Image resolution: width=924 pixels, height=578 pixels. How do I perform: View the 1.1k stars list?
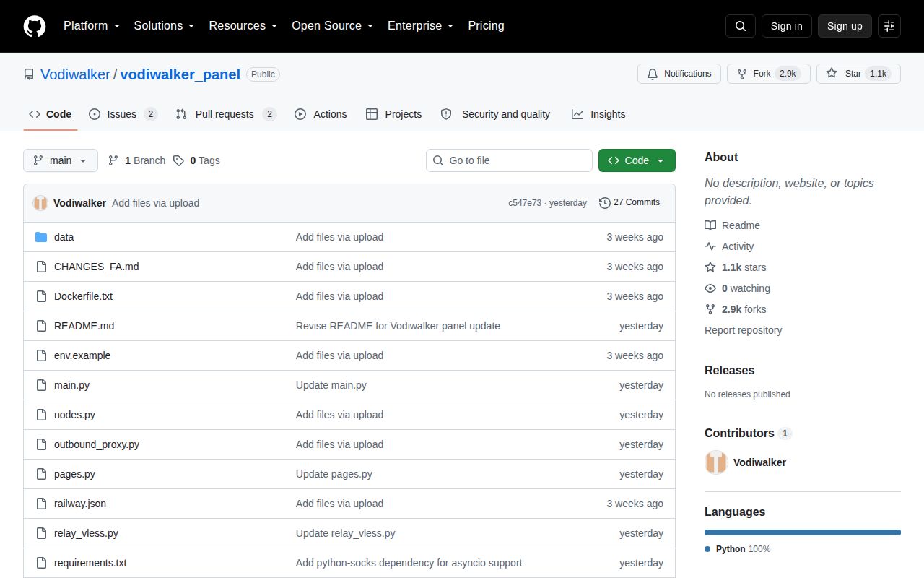pyautogui.click(x=736, y=267)
